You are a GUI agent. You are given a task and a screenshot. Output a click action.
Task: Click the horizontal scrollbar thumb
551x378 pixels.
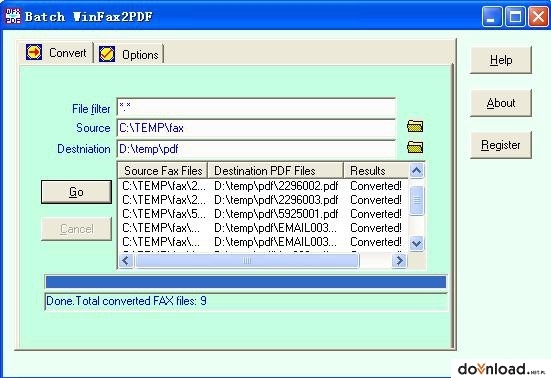(x=247, y=261)
